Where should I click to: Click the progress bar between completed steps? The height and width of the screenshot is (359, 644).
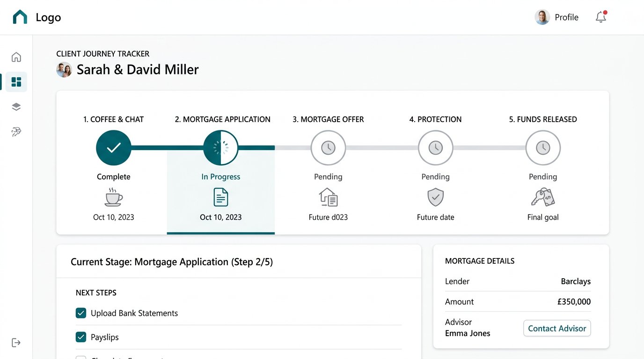pos(167,147)
